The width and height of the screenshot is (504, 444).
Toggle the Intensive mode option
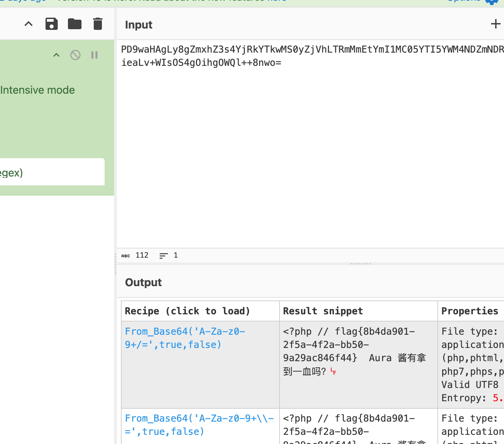pyautogui.click(x=37, y=90)
